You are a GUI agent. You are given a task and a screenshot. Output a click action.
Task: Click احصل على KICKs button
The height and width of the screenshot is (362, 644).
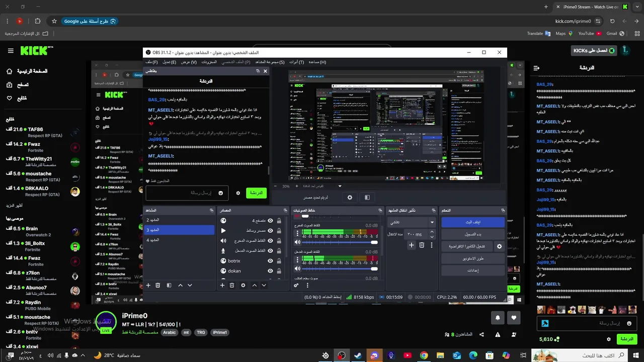pos(594,51)
